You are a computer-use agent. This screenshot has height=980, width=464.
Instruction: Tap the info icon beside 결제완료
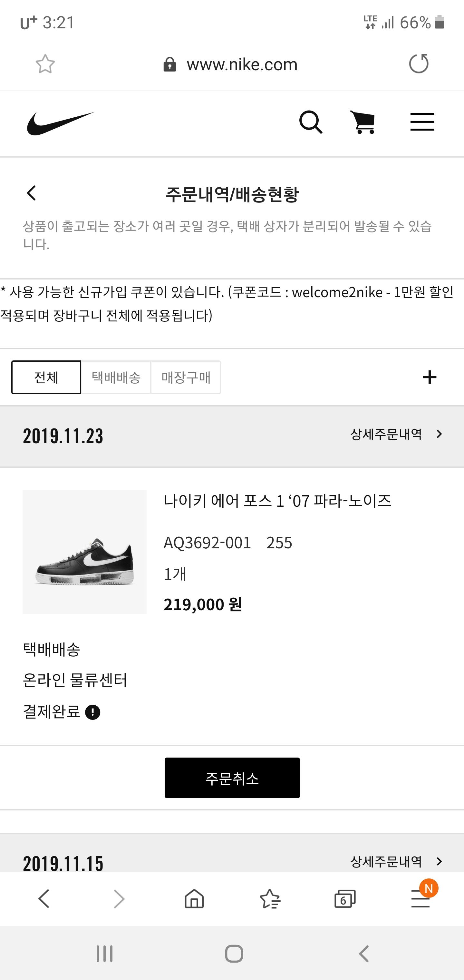coord(92,712)
